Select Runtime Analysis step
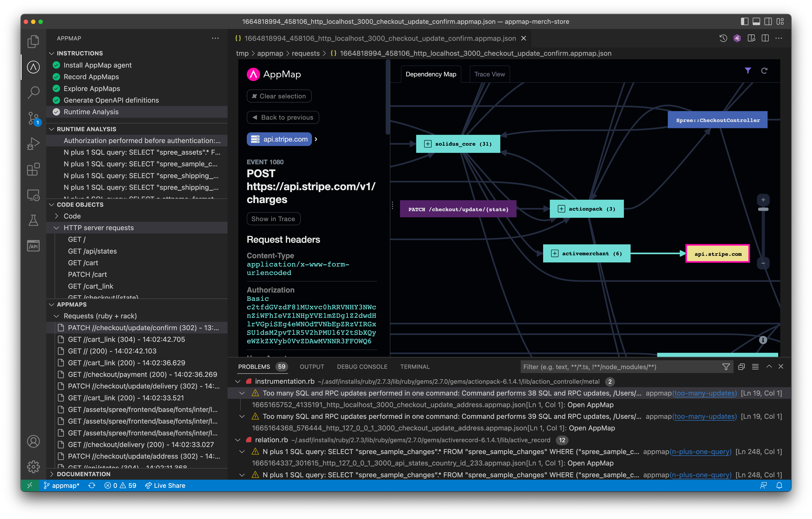The height and width of the screenshot is (519, 812). [x=137, y=112]
